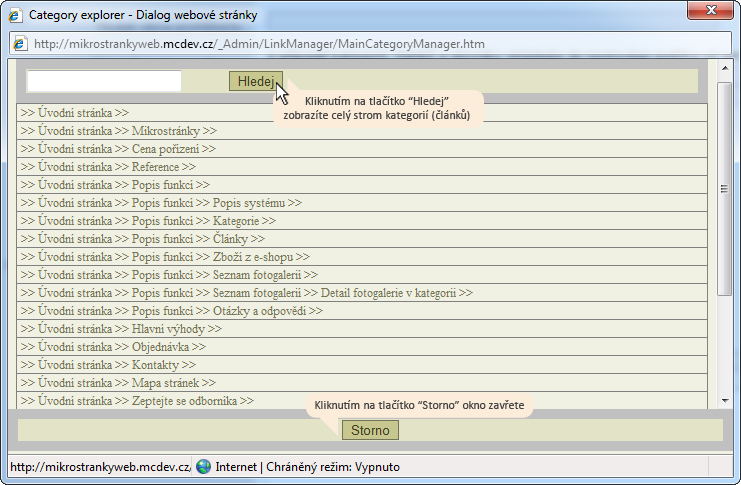Pick the Popis funkcí >> Články row

(x=362, y=239)
